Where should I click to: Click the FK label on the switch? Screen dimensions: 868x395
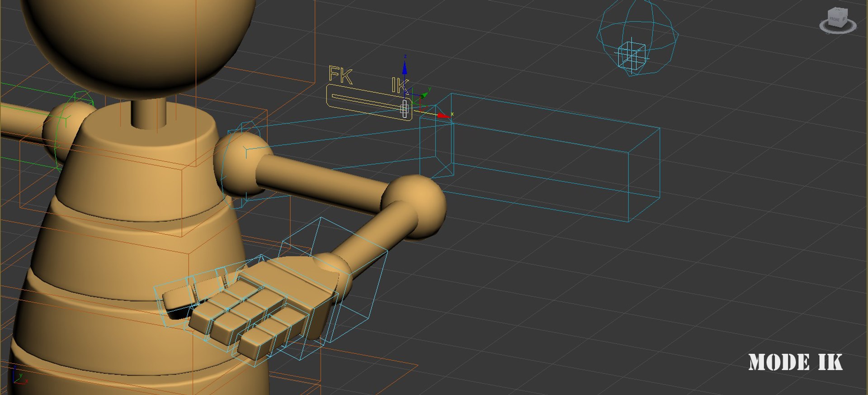click(x=340, y=75)
